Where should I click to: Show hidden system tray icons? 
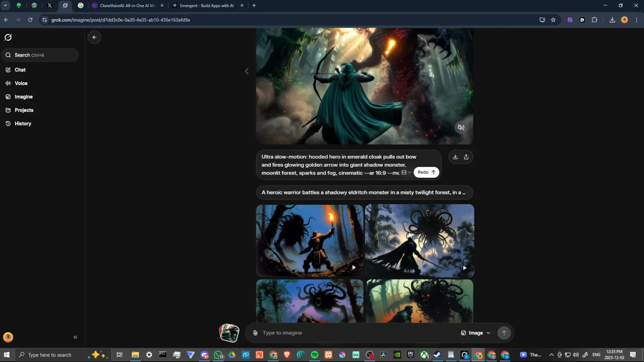[x=551, y=355]
